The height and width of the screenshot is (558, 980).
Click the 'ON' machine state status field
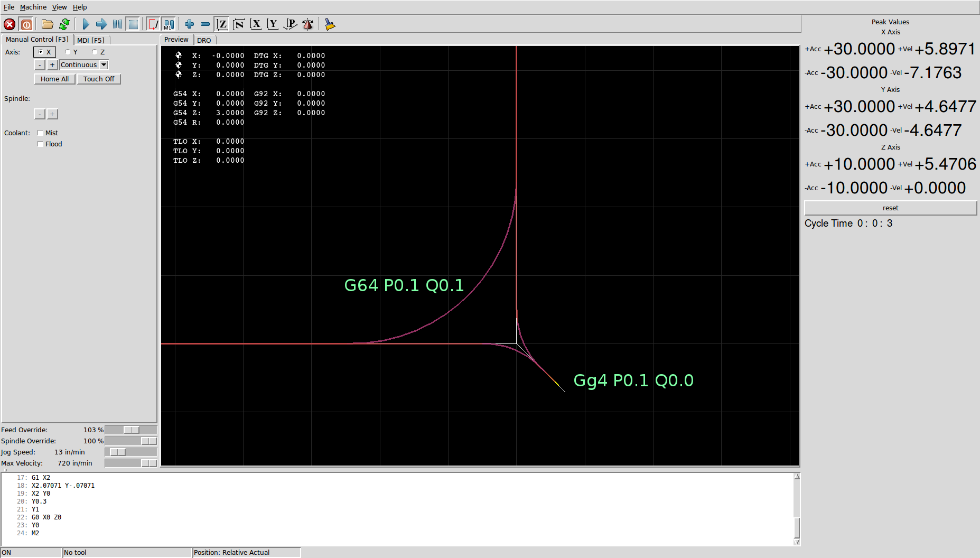[31, 553]
